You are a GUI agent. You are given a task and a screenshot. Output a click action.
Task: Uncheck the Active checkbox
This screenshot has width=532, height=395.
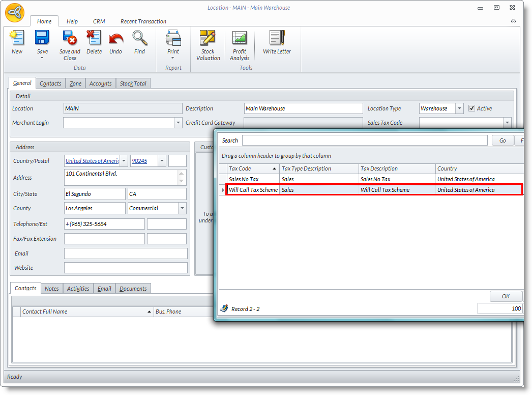[472, 108]
